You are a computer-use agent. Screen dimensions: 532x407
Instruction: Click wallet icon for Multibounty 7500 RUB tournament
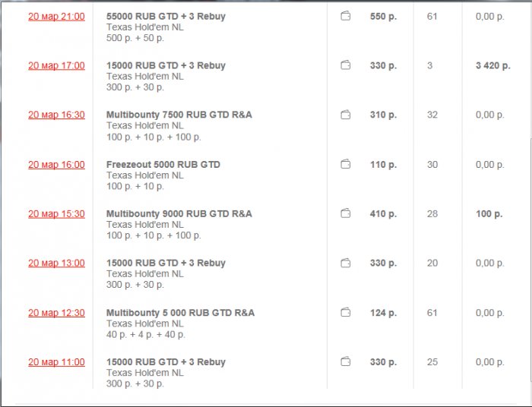[346, 115]
